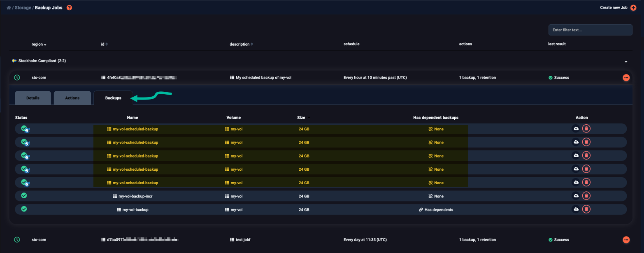Navigate to Storage in the breadcrumb
This screenshot has height=253, width=644.
(23, 8)
